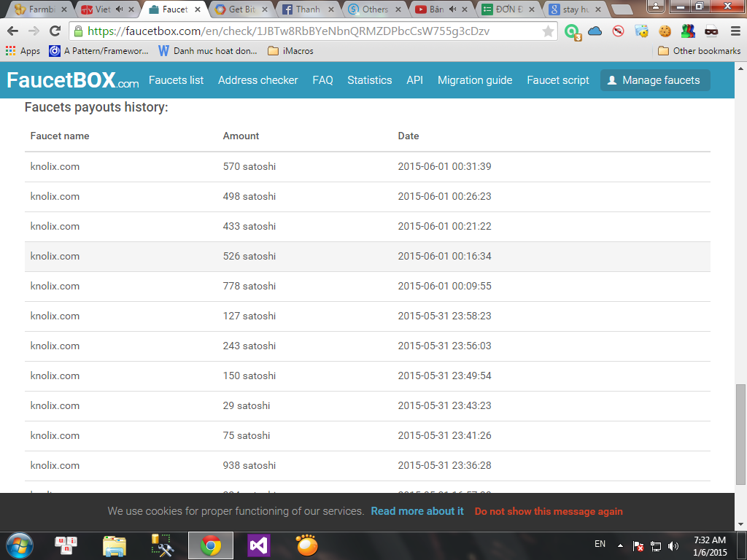Image resolution: width=747 pixels, height=560 pixels.
Task: Mute audio indicator on the Viet tab
Action: coord(119,9)
